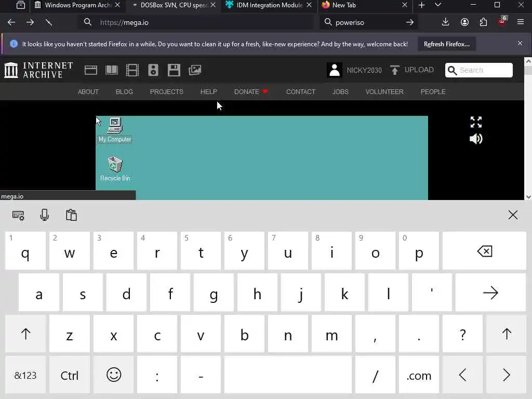Switch to DOSBox SVN tab
The image size is (532, 399).
(x=174, y=5)
